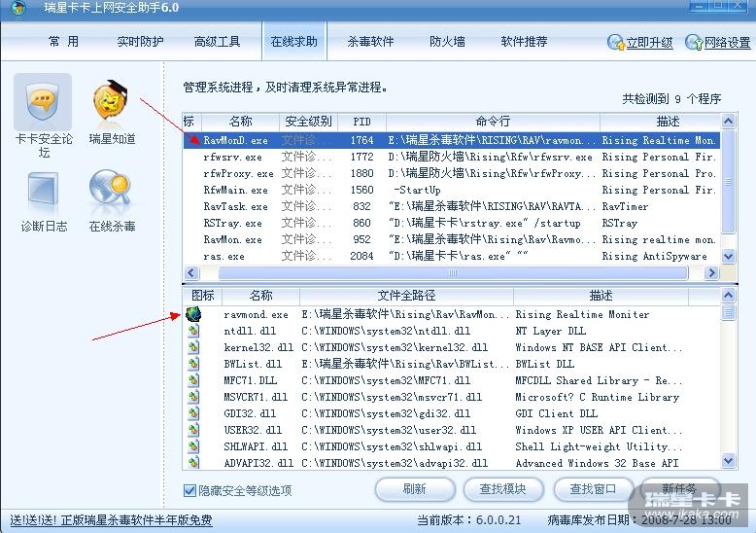Click the module icon beside MFC71.DLL

point(193,380)
